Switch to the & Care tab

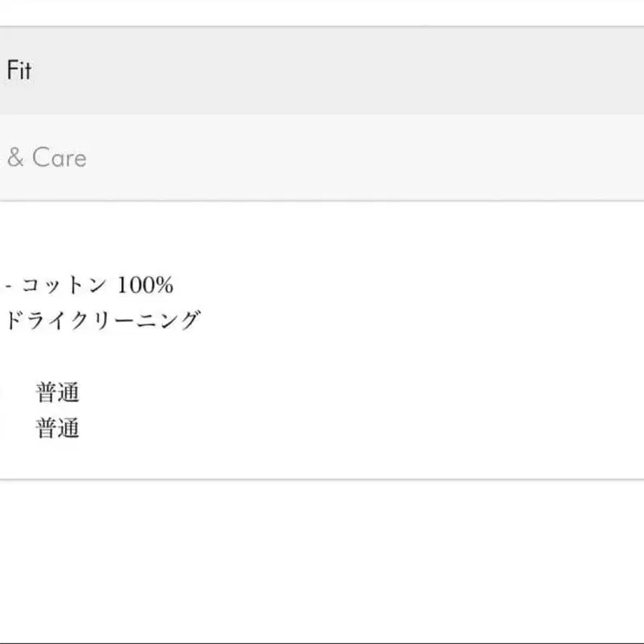coord(46,158)
